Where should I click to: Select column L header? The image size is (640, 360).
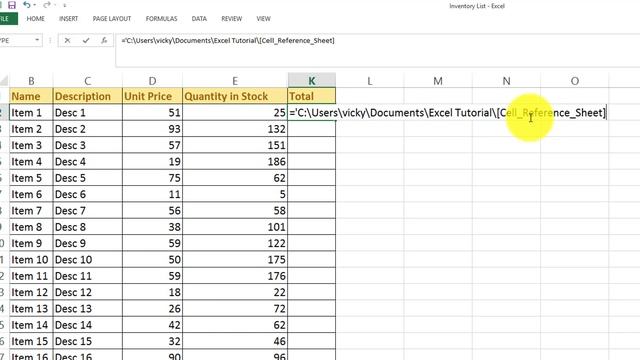coord(370,81)
